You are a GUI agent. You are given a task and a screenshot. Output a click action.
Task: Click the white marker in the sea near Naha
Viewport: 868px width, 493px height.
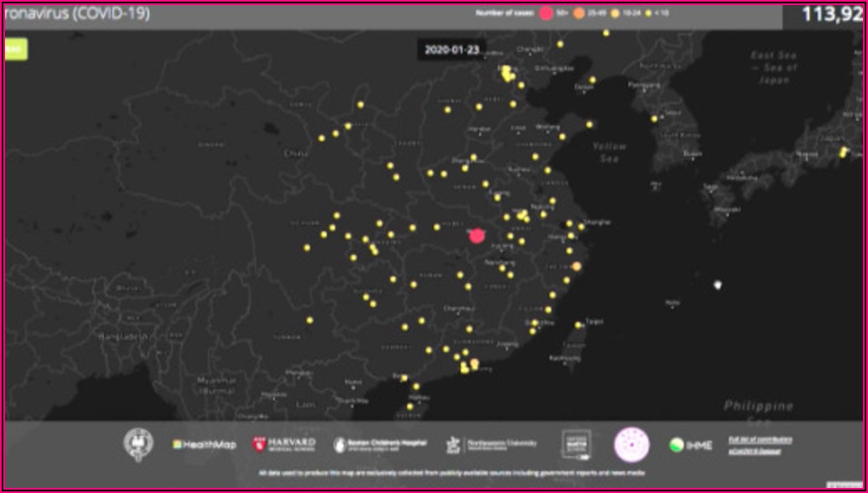tap(717, 285)
